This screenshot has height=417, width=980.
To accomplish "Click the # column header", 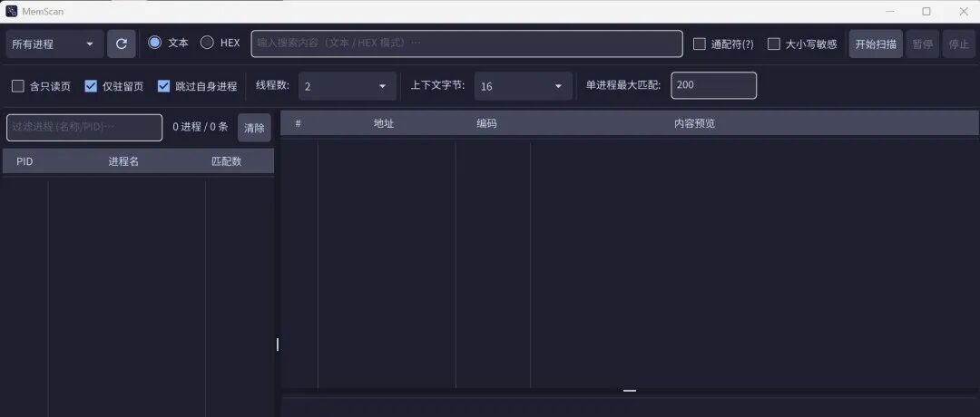I will 299,123.
